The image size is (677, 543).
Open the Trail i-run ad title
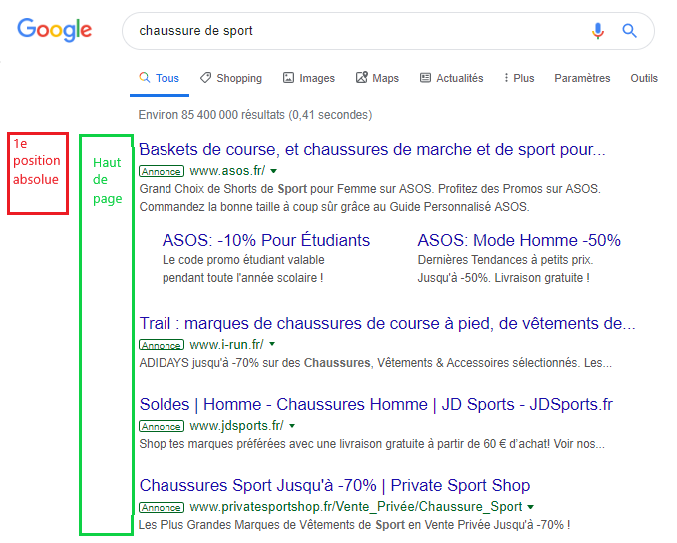(387, 323)
